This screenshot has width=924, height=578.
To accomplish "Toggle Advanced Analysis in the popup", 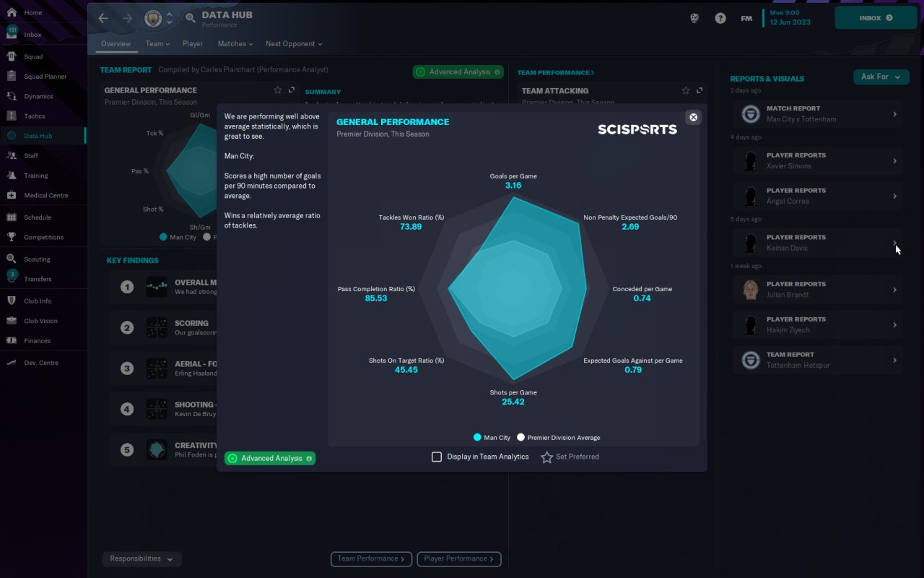I will pos(270,458).
